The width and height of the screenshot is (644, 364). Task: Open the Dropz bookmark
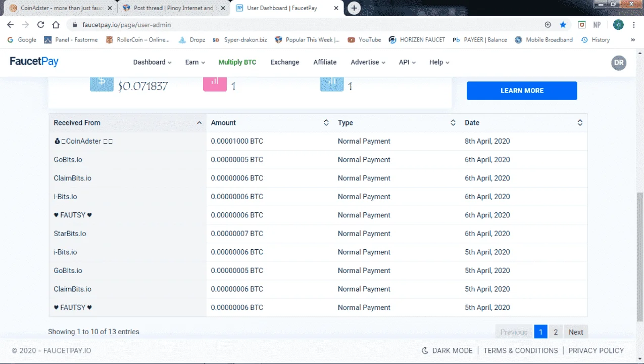(192, 40)
